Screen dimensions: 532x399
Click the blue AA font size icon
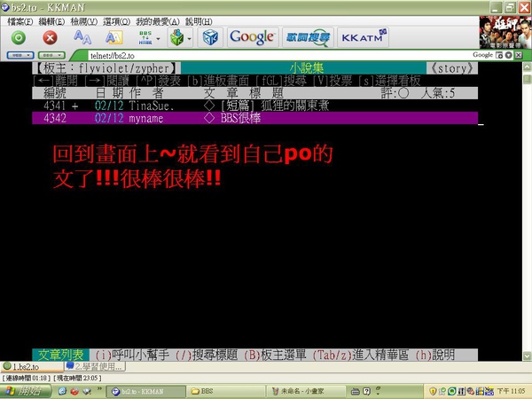[x=82, y=37]
